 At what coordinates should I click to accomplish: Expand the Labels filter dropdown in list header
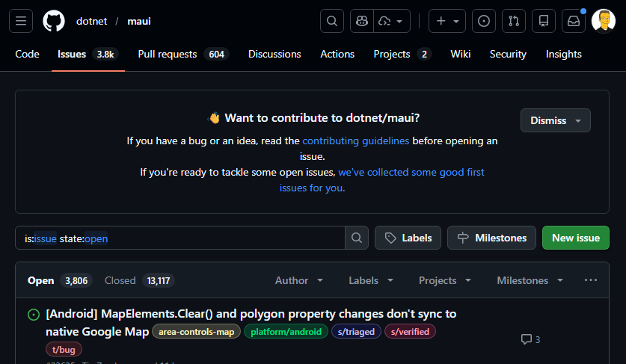tap(371, 280)
